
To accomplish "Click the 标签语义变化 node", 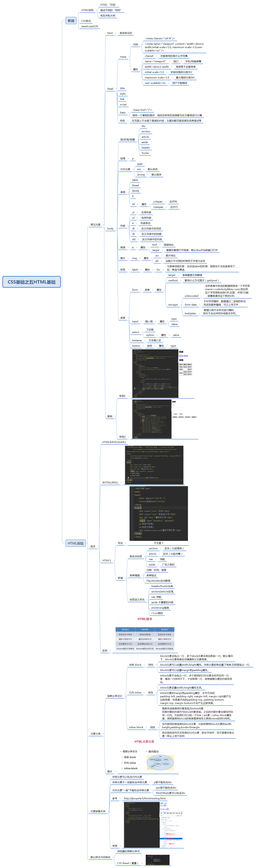I will [137, 600].
